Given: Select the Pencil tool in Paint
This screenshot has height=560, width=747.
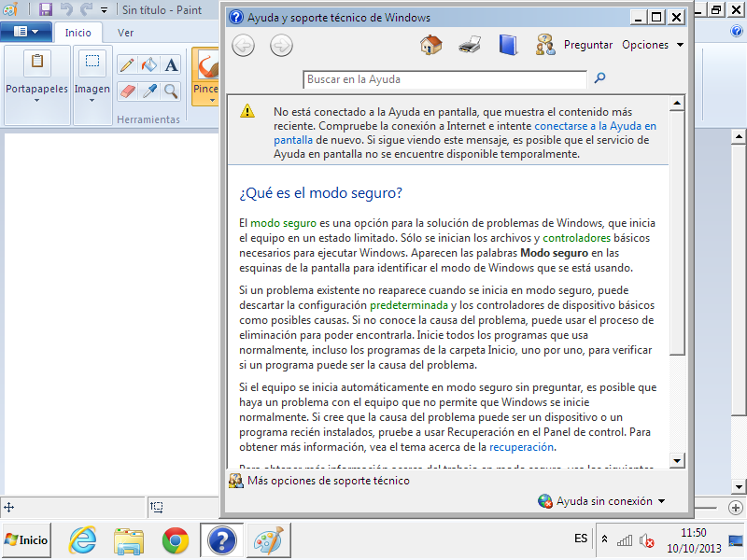Looking at the screenshot, I should click(127, 64).
